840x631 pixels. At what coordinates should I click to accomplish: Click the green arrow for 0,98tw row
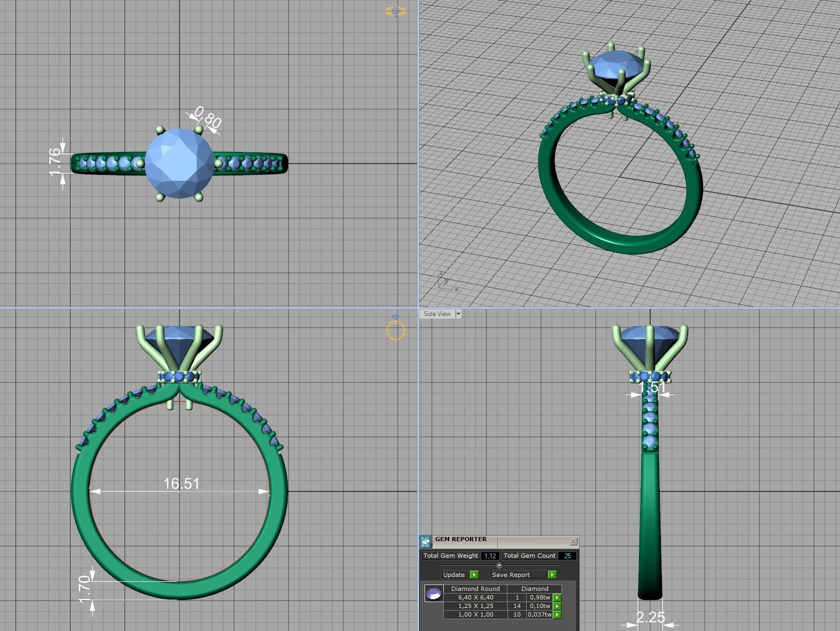pyautogui.click(x=557, y=597)
